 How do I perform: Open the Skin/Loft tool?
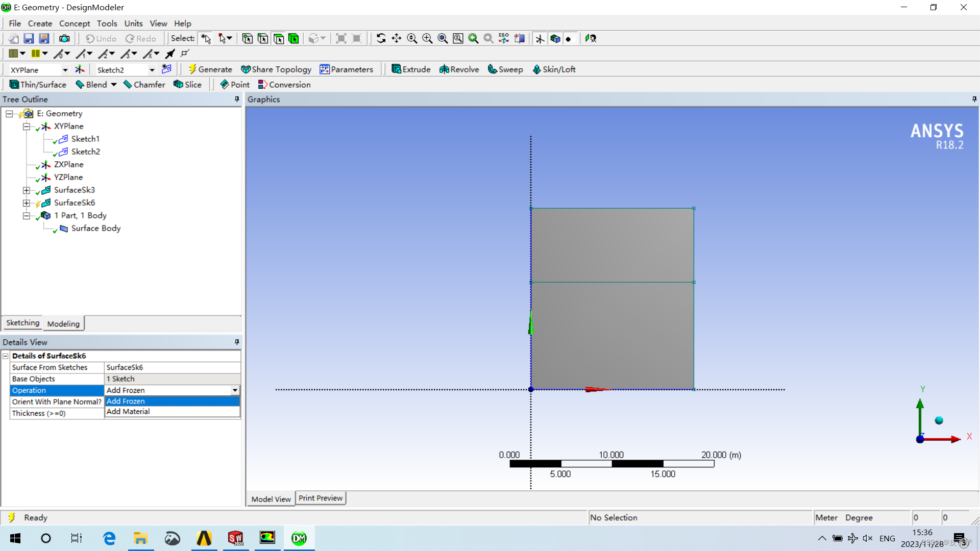(554, 69)
